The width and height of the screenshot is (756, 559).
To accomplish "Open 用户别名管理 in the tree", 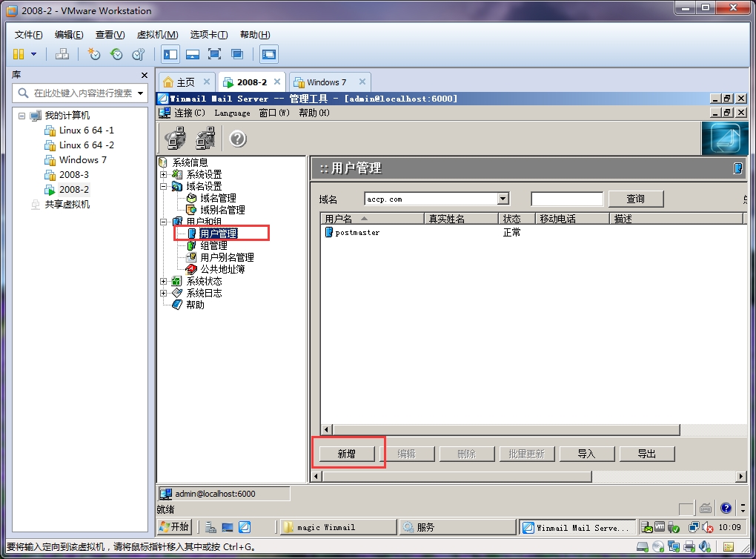I will click(227, 257).
